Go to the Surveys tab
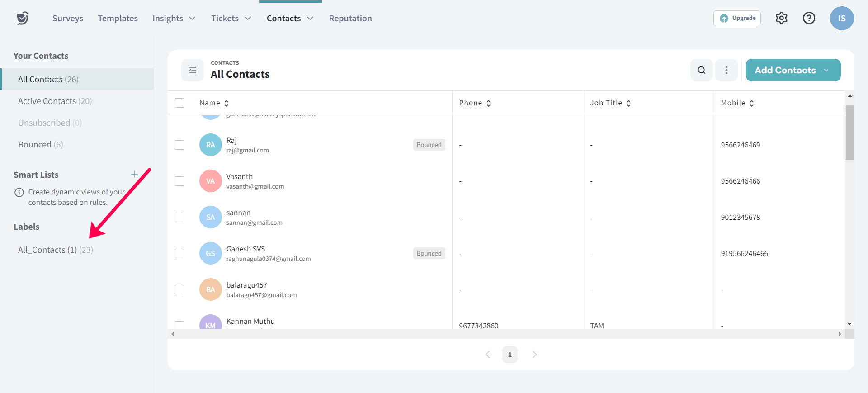This screenshot has width=868, height=393. click(x=68, y=19)
